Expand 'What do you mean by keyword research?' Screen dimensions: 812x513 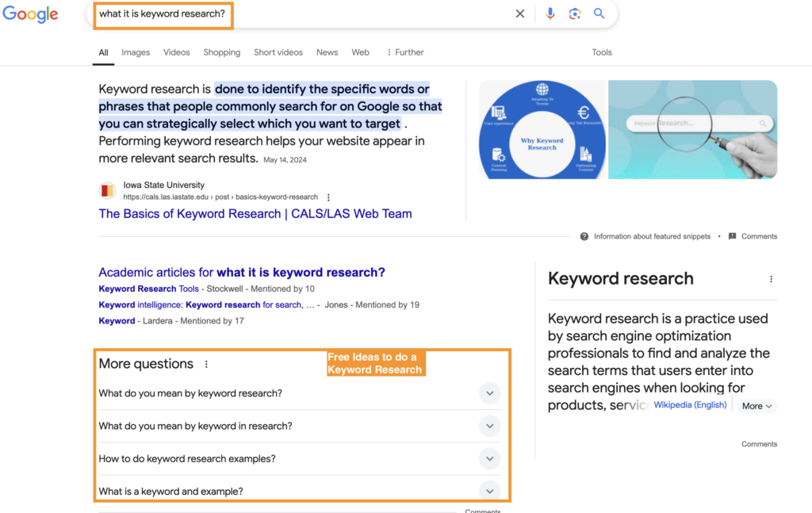pos(489,393)
